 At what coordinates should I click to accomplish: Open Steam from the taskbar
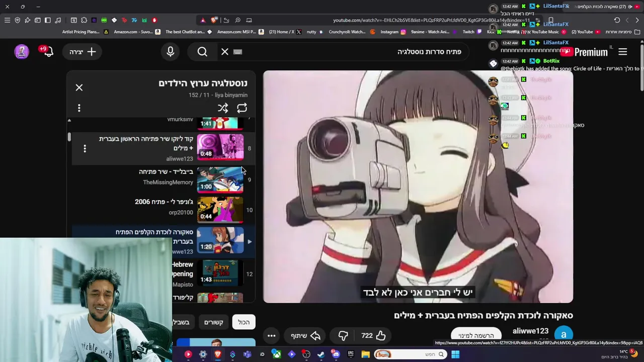point(321,354)
